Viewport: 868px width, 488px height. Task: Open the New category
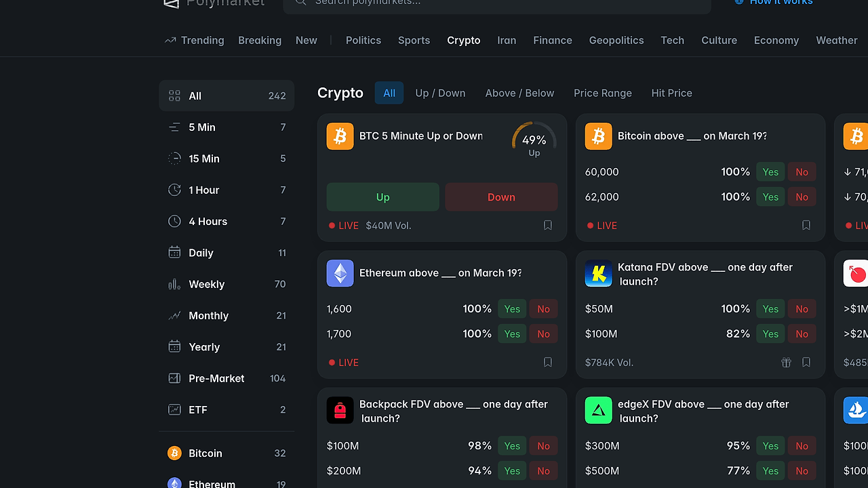[x=307, y=40]
